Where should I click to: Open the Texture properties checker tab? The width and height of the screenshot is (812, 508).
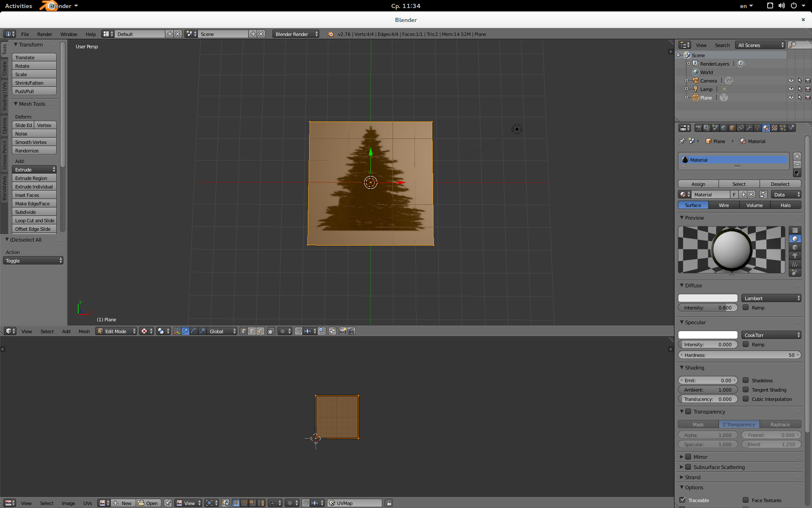(x=774, y=128)
